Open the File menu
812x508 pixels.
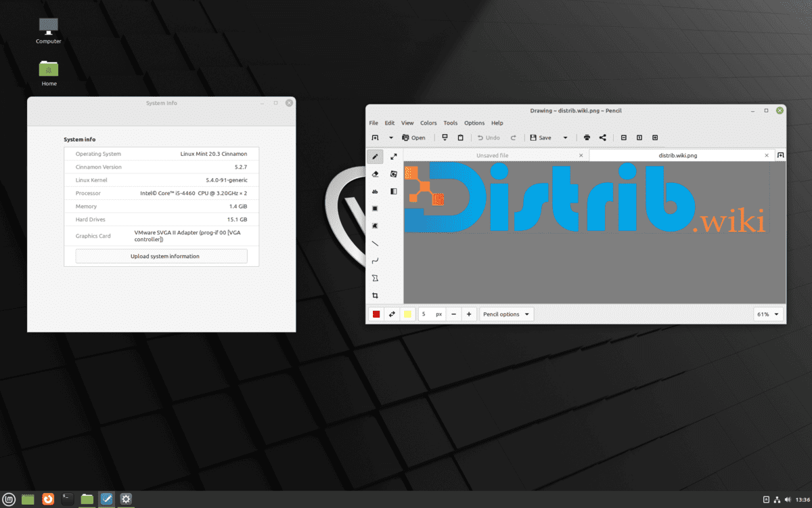click(374, 123)
